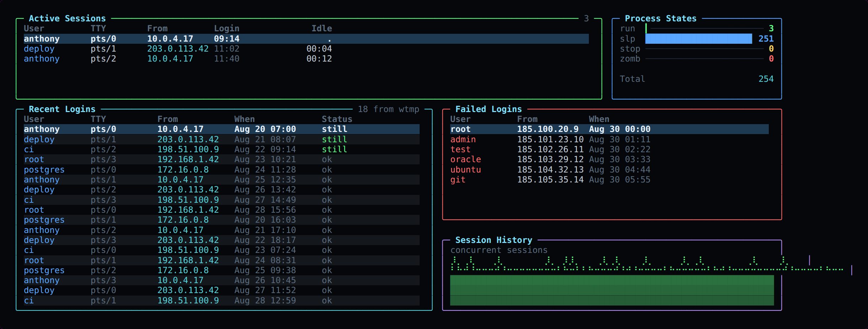The height and width of the screenshot is (329, 868).
Task: Click the '18 from wtmp' label
Action: click(388, 109)
